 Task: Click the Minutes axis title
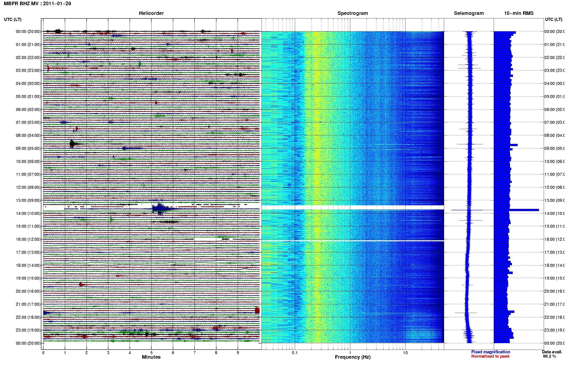(151, 357)
